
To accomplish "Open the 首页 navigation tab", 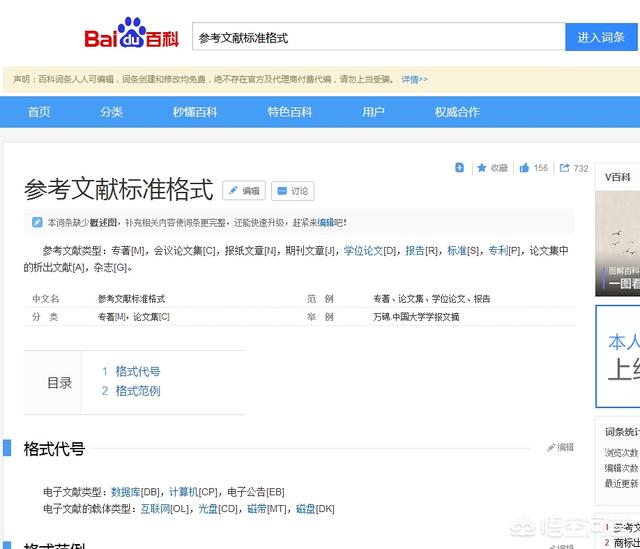I will tap(39, 112).
